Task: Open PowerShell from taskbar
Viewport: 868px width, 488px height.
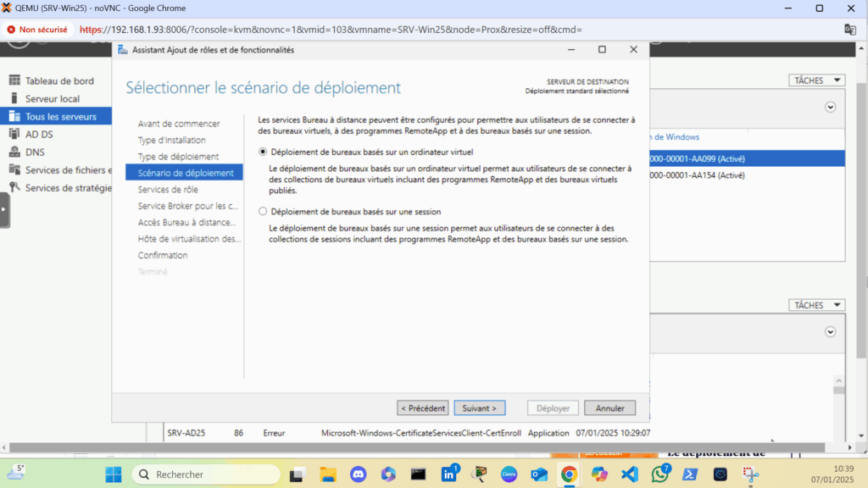Action: click(690, 474)
